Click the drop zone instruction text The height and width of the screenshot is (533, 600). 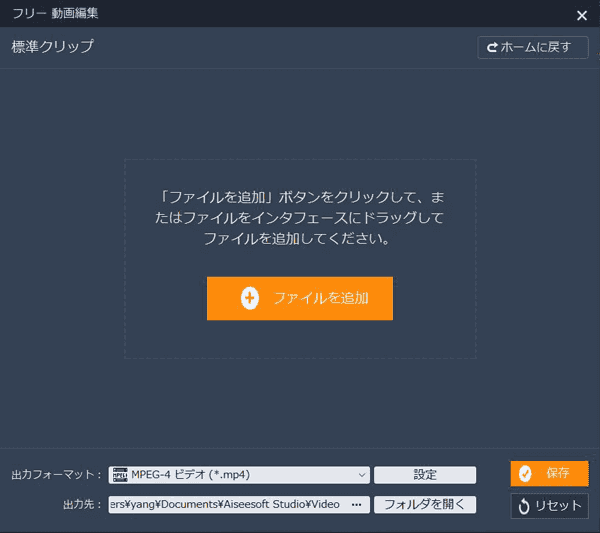pyautogui.click(x=300, y=218)
